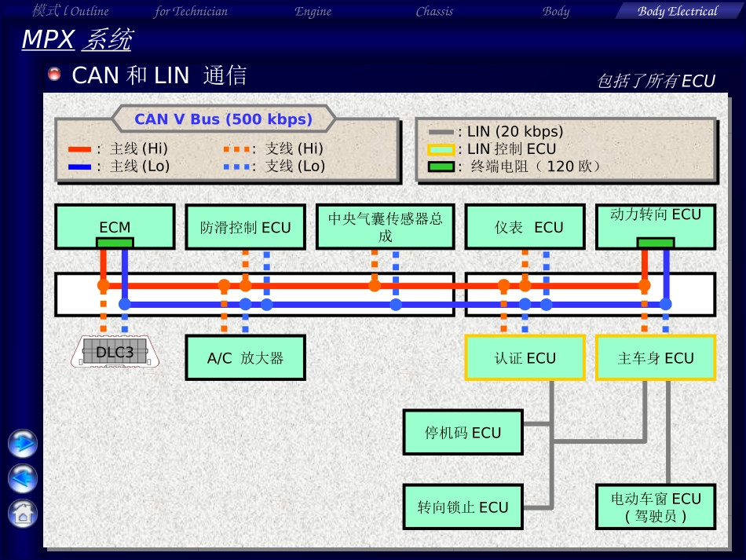The width and height of the screenshot is (746, 560).
Task: Click the 电动车窗 ECU box
Action: click(x=656, y=507)
